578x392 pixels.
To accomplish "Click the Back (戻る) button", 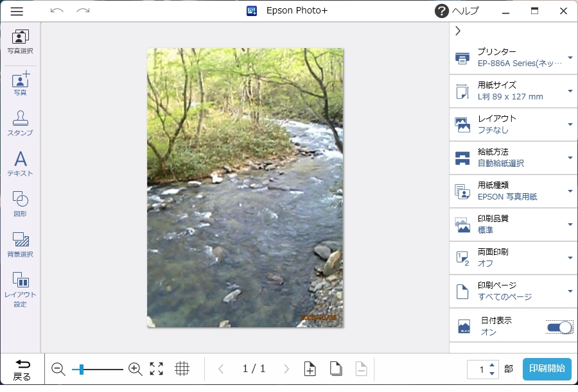I will pyautogui.click(x=22, y=370).
